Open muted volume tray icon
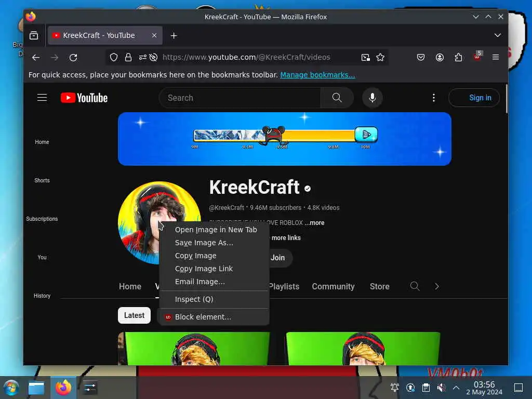This screenshot has width=532, height=399. point(441,387)
